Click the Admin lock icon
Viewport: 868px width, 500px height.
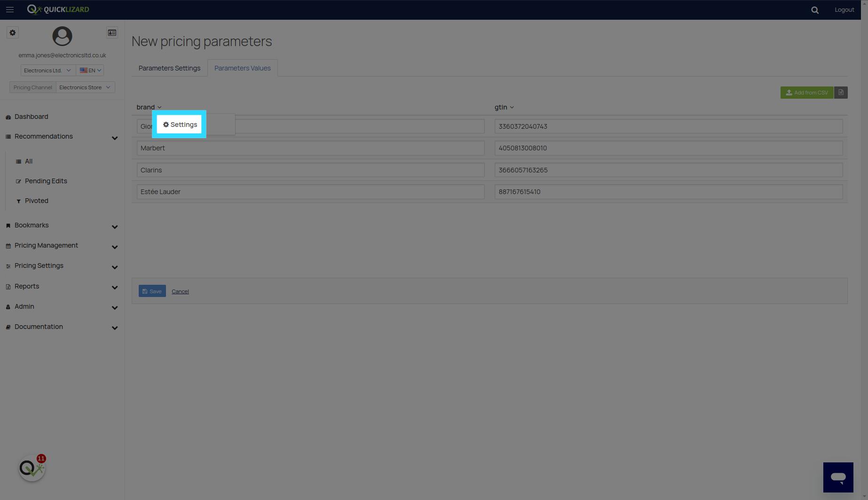(x=8, y=307)
